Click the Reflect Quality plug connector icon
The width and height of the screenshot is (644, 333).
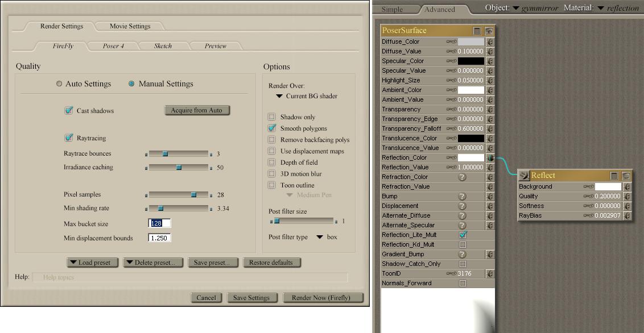click(x=627, y=197)
